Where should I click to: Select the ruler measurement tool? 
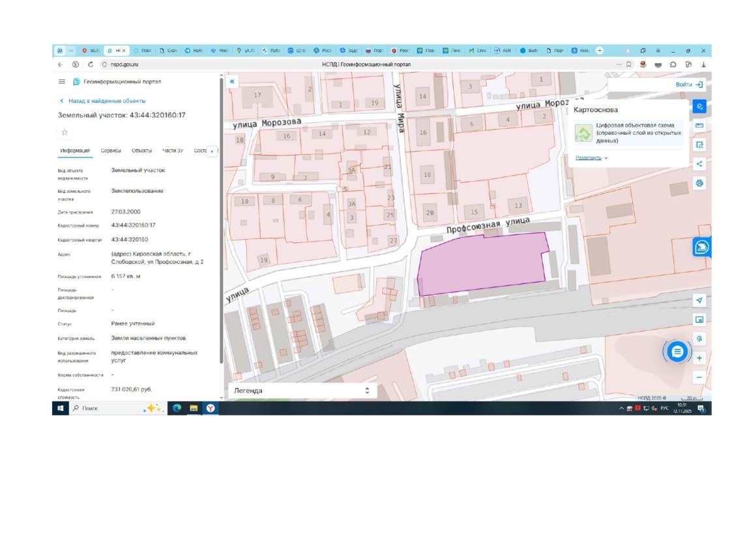pos(699,126)
